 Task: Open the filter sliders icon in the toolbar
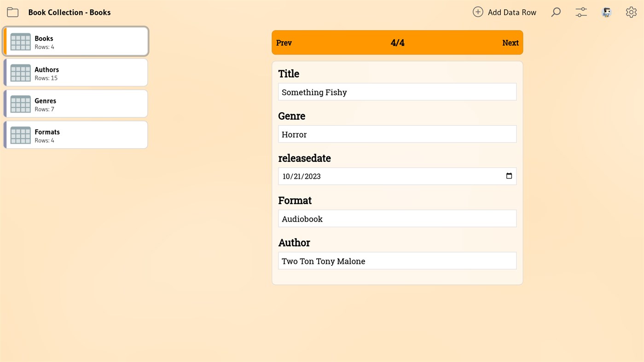580,12
